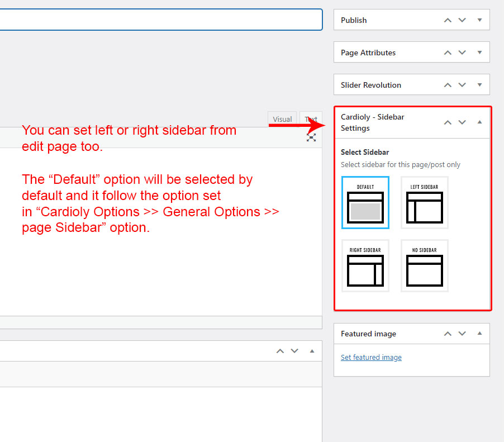Select the Default sidebar layout
The height and width of the screenshot is (442, 504).
(x=365, y=203)
